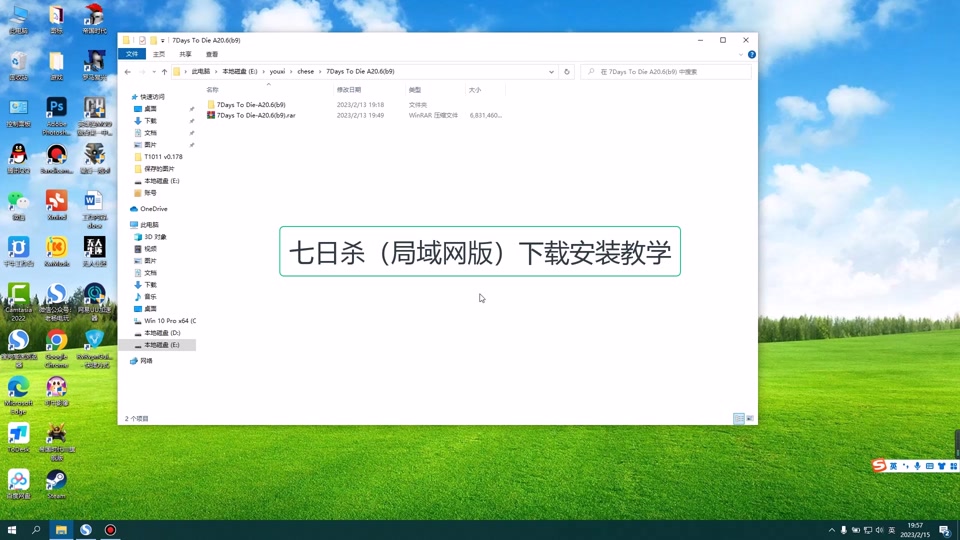
Task: Open the Bandicam desktop shortcut
Action: [56, 159]
